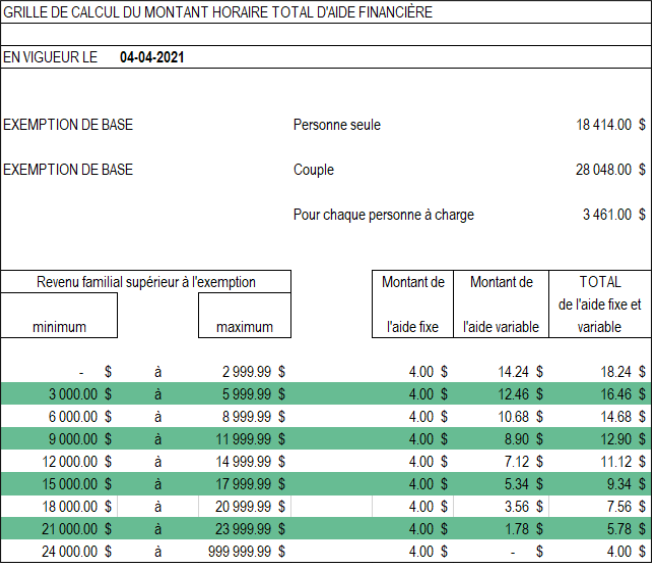Viewport: 652px width, 563px height.
Task: Select maximum value 11 999.99 $
Action: [x=250, y=439]
